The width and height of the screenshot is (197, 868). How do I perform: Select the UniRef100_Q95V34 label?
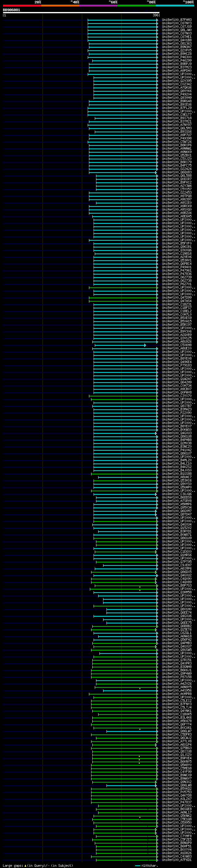(x=177, y=507)
